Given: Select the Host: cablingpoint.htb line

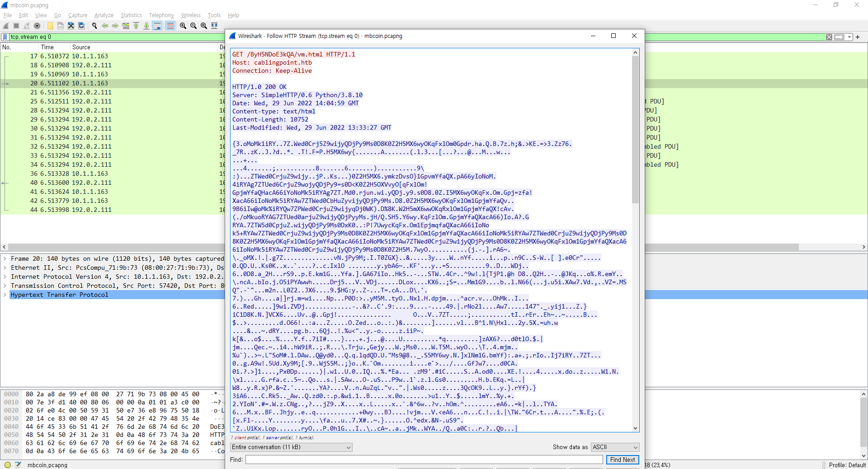Looking at the screenshot, I should click(x=272, y=62).
